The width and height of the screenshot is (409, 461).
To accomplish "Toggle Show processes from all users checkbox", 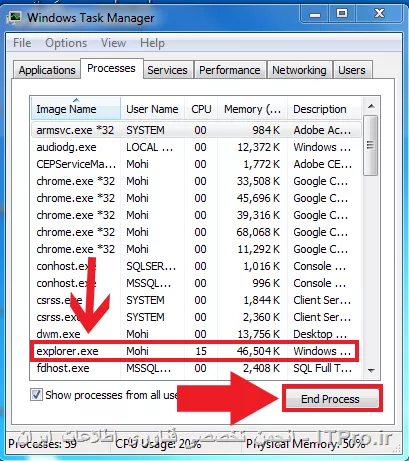I will pos(36,395).
